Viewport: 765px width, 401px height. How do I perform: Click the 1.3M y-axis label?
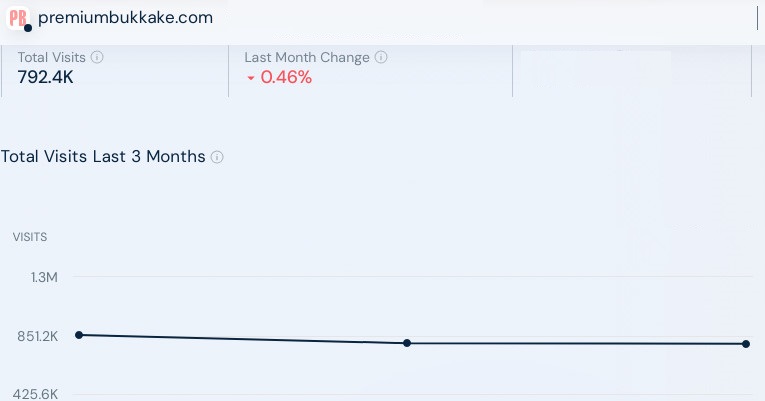(44, 277)
